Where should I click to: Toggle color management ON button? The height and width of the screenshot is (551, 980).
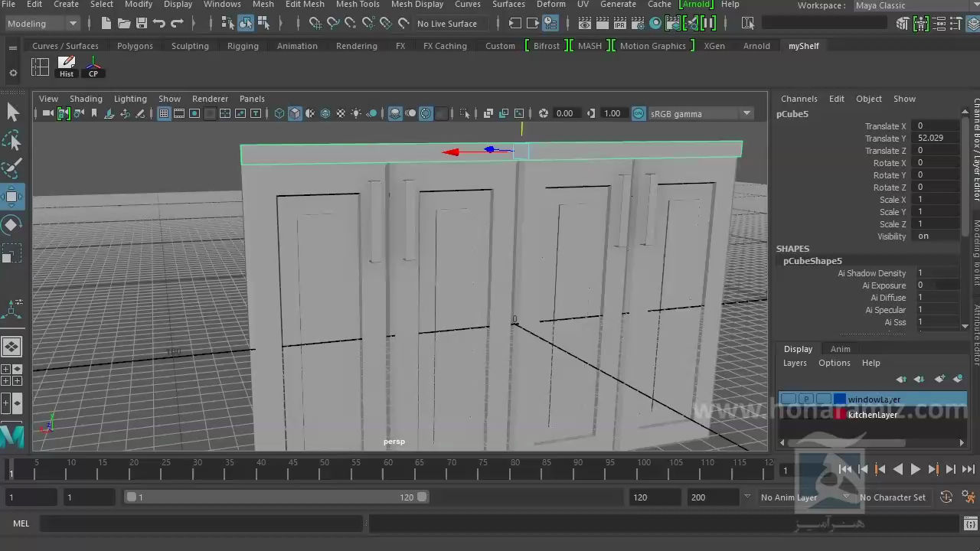(x=639, y=113)
